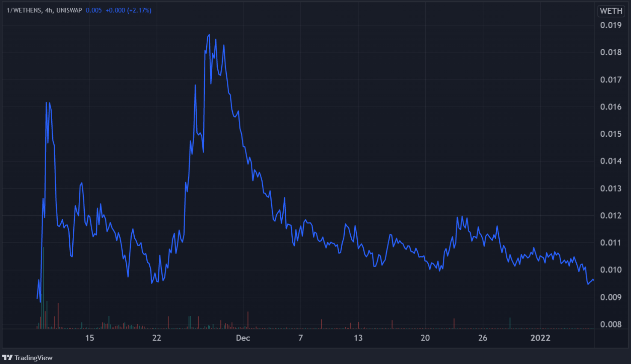Viewport: 631px width, 364px height.
Task: Click the 0.015 price axis label
Action: (x=611, y=134)
